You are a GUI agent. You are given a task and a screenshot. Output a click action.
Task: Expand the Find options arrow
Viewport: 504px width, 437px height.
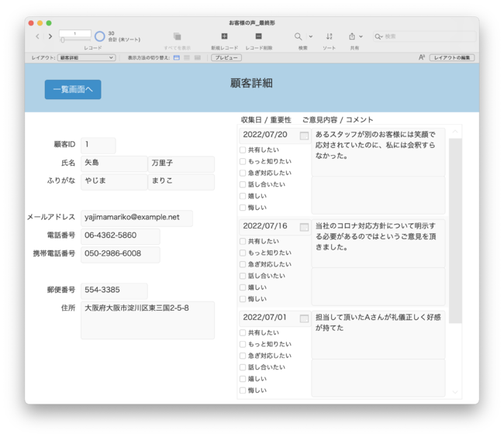click(310, 36)
